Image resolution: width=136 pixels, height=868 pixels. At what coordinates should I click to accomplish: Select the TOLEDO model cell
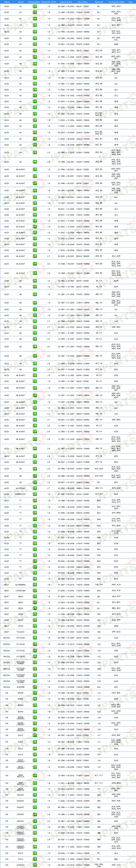(20, 632)
